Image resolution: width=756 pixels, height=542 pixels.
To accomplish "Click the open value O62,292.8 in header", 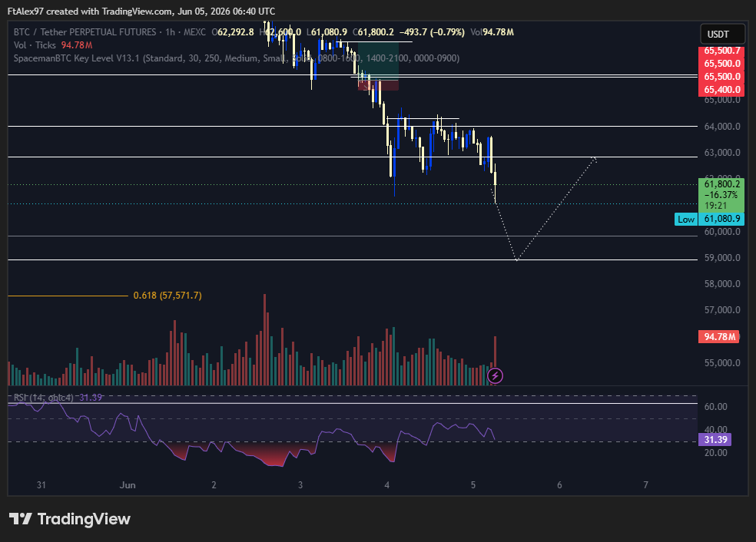I will 232,32.
